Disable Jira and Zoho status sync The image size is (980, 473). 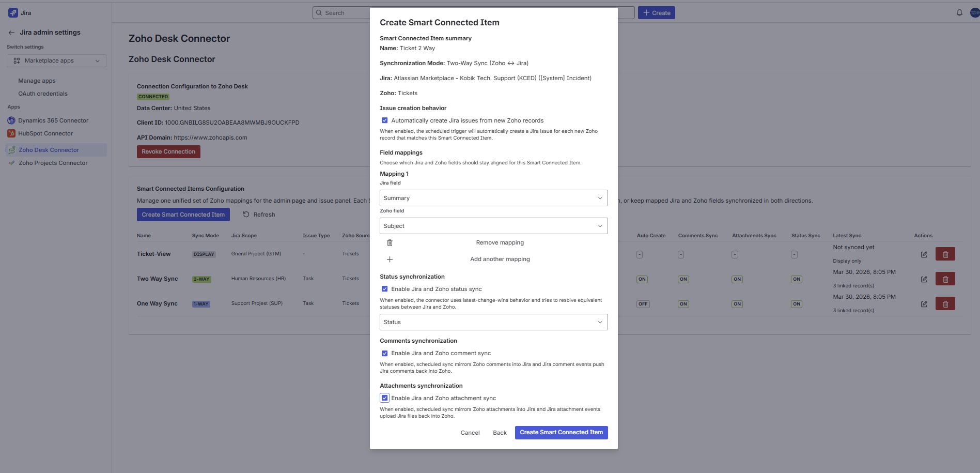384,288
